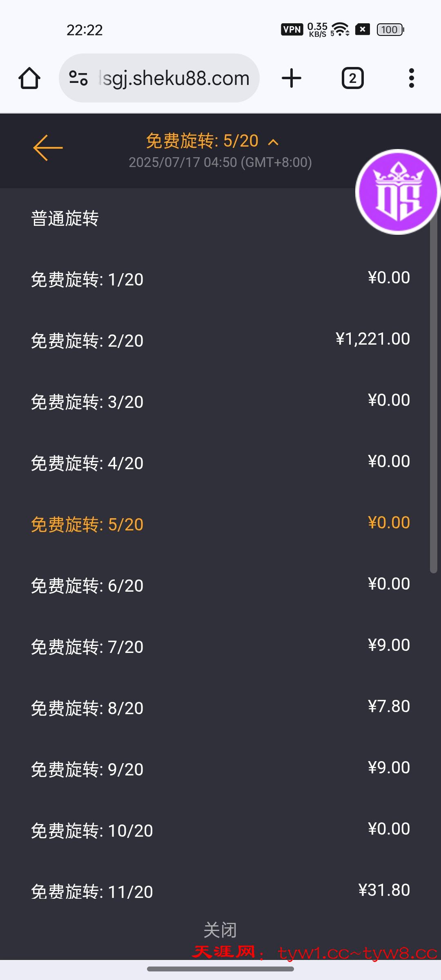Choose 免费旋转: 2/20 with ¥1,221.00 win
This screenshot has height=980, width=441.
(x=220, y=341)
